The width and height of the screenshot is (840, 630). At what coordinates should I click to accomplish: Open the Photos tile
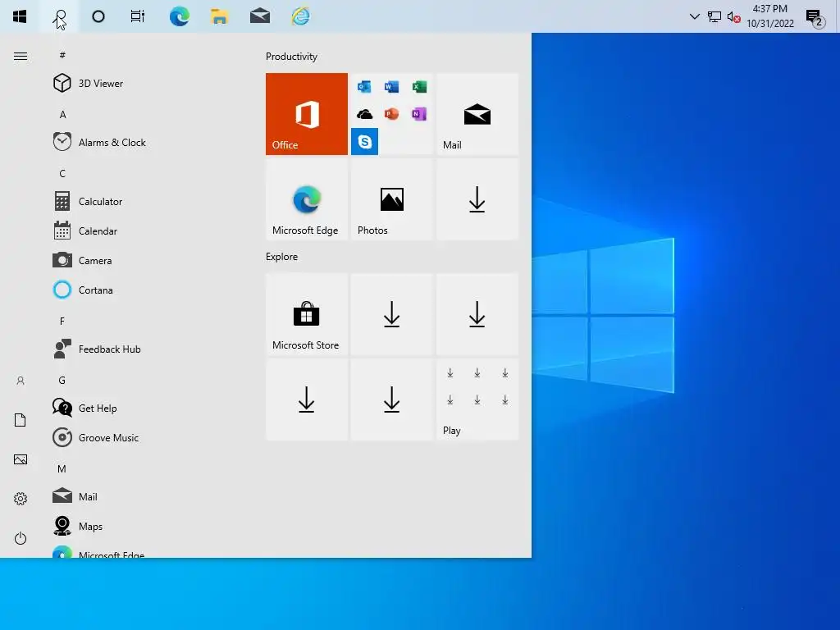[391, 199]
